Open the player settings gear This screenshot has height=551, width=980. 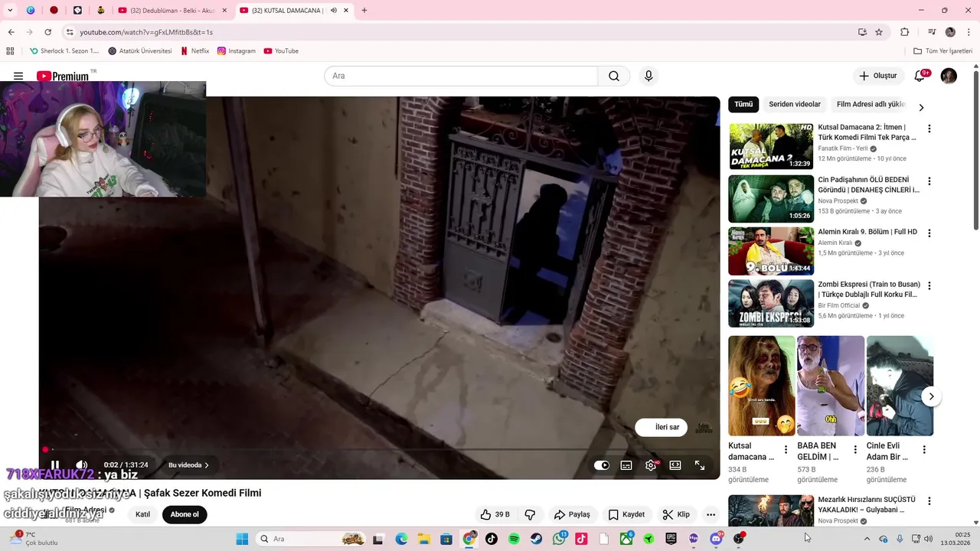[651, 465]
